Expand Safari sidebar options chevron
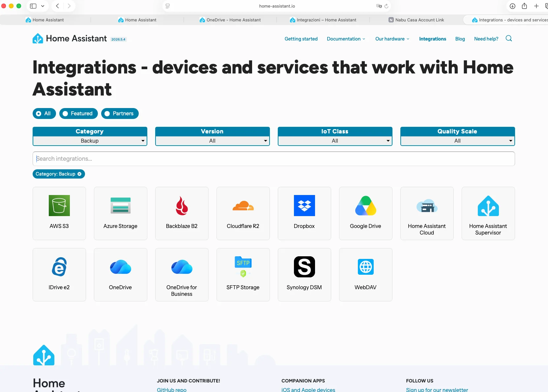Screen dimensions: 548x392 (43, 6)
